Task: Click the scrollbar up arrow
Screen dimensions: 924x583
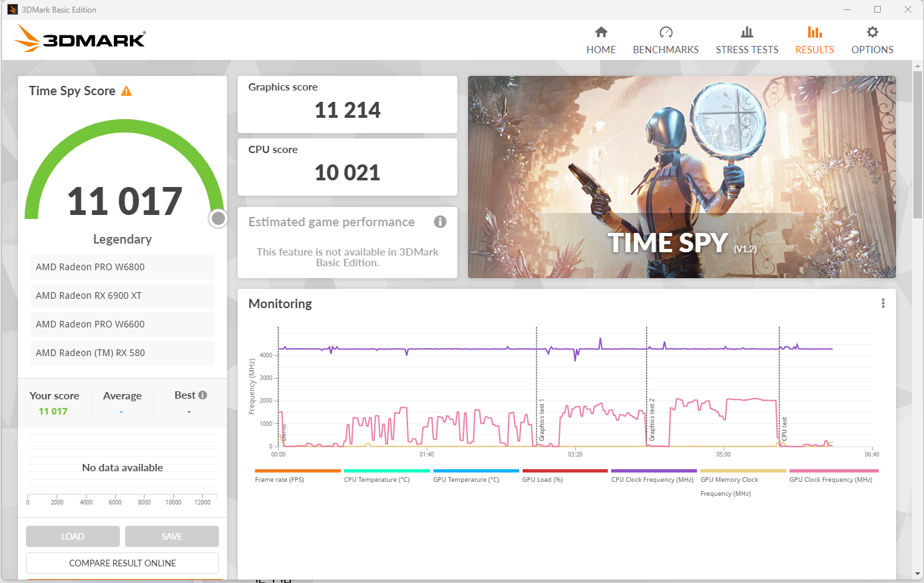Action: click(x=917, y=65)
